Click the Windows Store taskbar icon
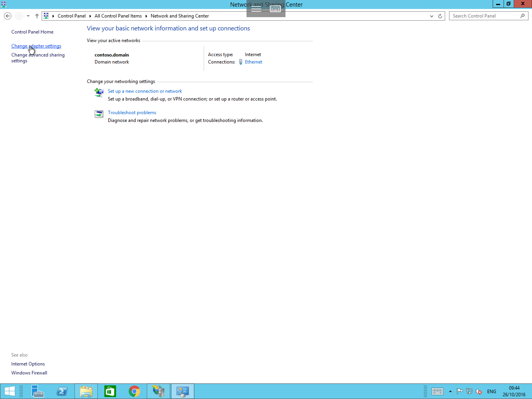Viewport: 532px width, 399px height. click(x=110, y=391)
